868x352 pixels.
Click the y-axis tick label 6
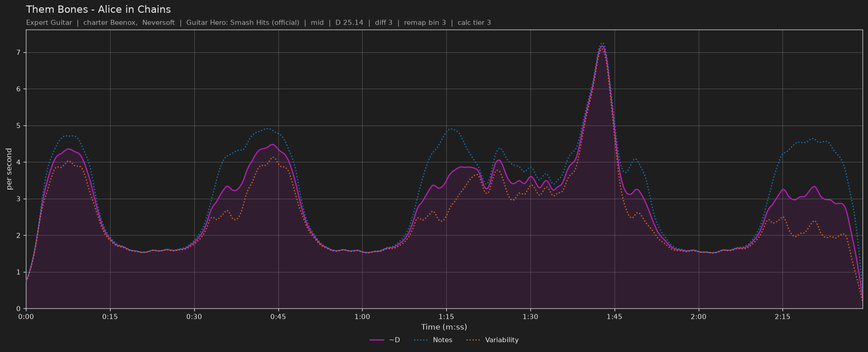click(19, 89)
